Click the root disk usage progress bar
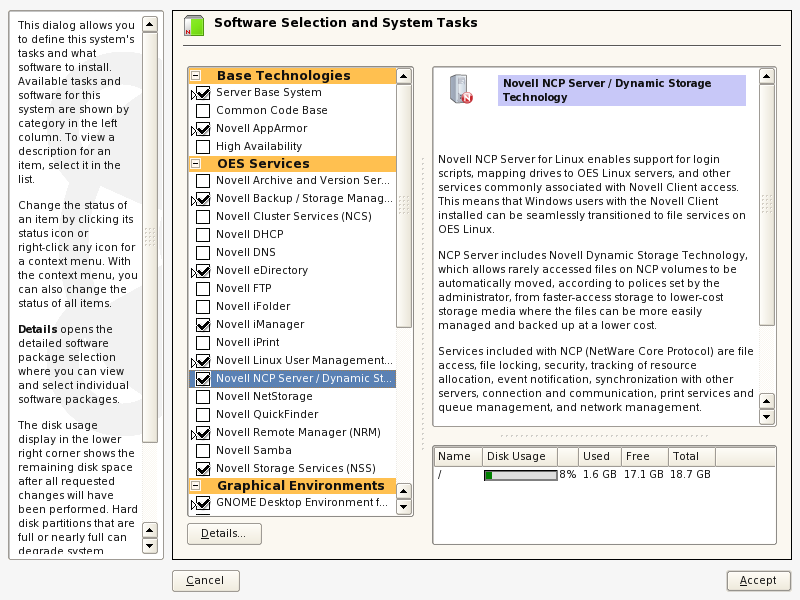 click(x=520, y=475)
